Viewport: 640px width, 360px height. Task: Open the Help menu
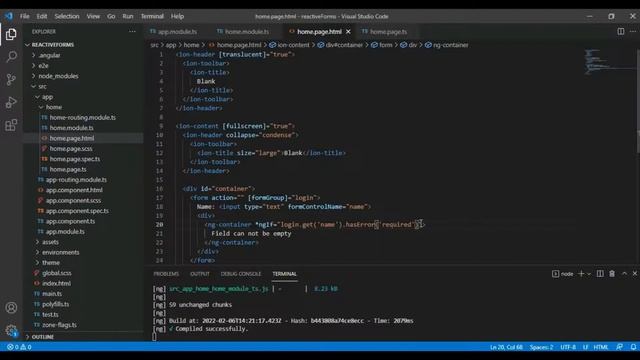point(177,16)
